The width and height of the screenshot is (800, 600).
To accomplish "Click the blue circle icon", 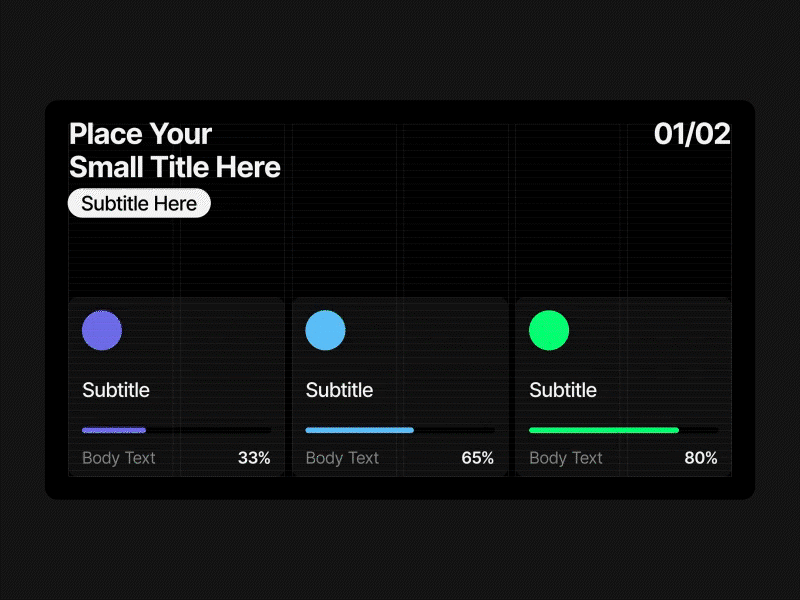I will 325,330.
